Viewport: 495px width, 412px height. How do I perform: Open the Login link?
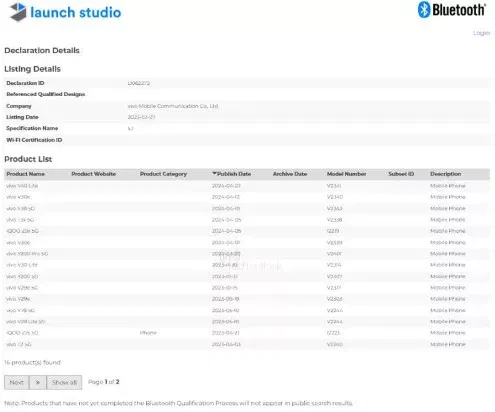coord(481,33)
